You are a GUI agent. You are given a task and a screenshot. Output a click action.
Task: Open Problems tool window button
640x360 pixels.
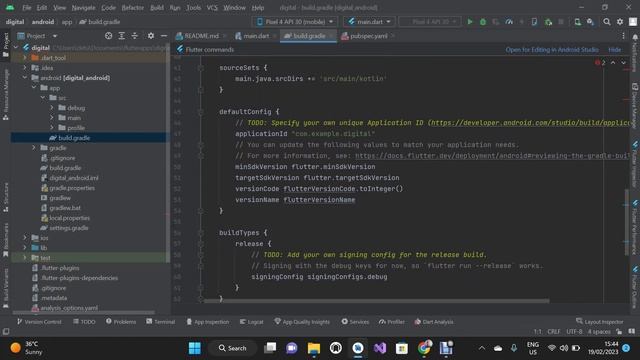pyautogui.click(x=121, y=322)
